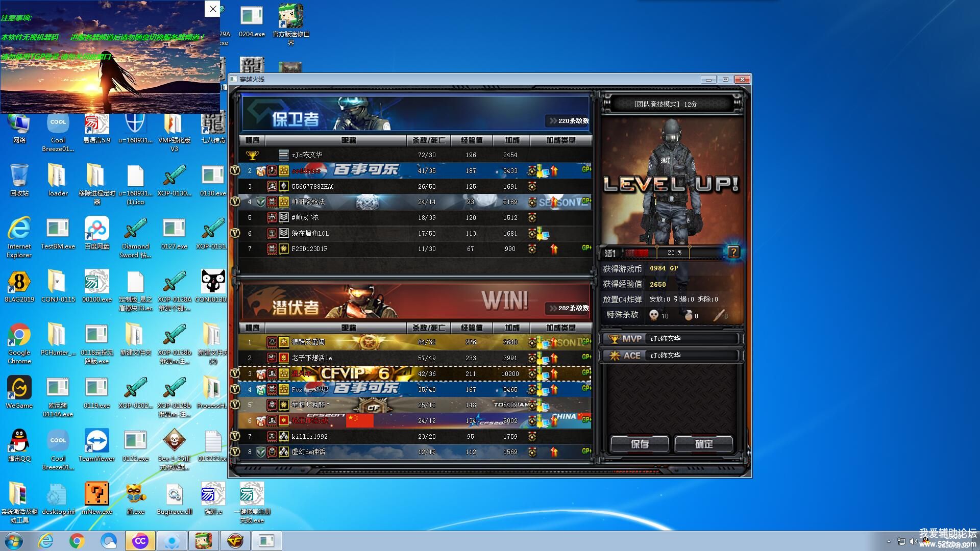Click the [团队竞技模式] 12分 title

coord(665,104)
